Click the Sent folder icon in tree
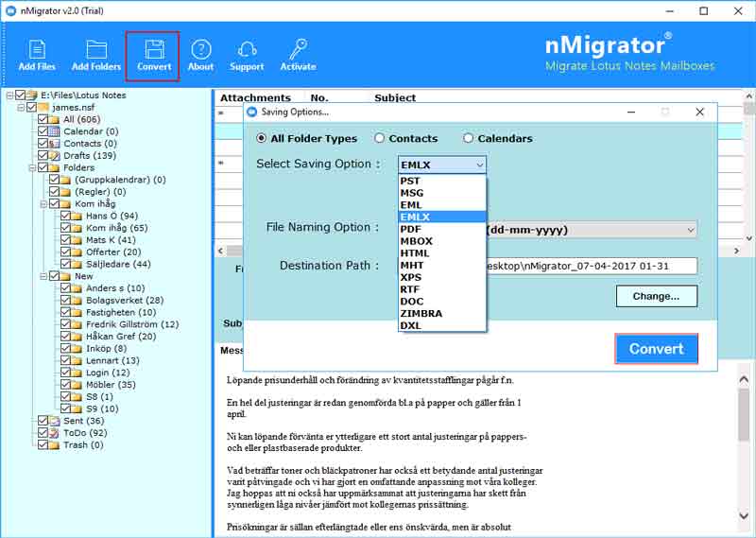The height and width of the screenshot is (538, 756). [54, 421]
